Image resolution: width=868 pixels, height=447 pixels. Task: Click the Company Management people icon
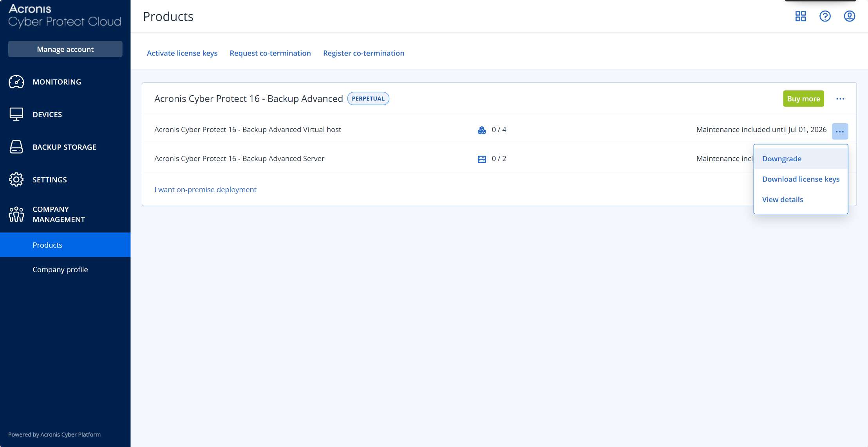click(16, 214)
